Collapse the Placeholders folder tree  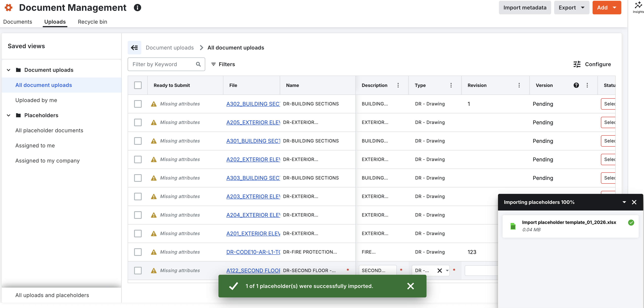pyautogui.click(x=9, y=115)
